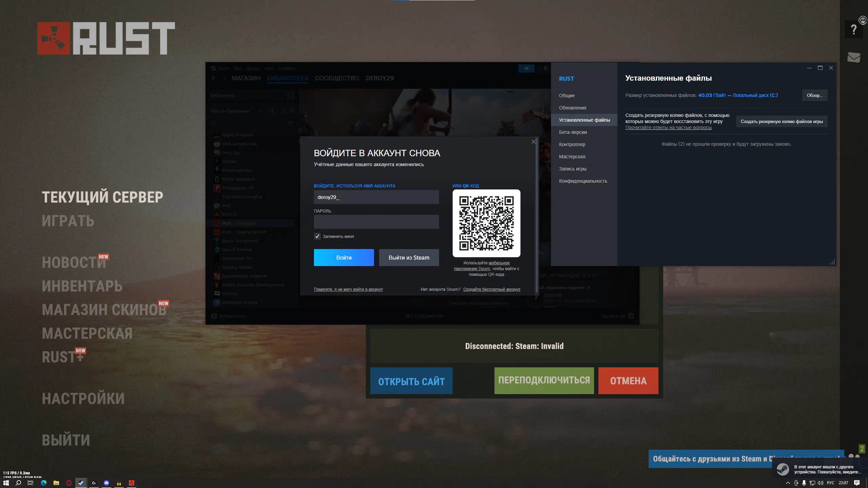Click the account name input field

pyautogui.click(x=376, y=197)
